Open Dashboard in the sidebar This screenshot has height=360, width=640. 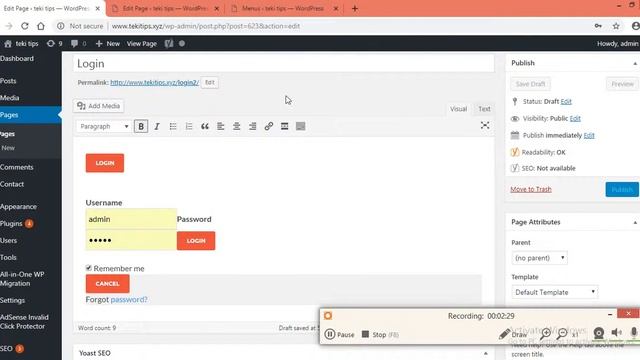click(17, 59)
